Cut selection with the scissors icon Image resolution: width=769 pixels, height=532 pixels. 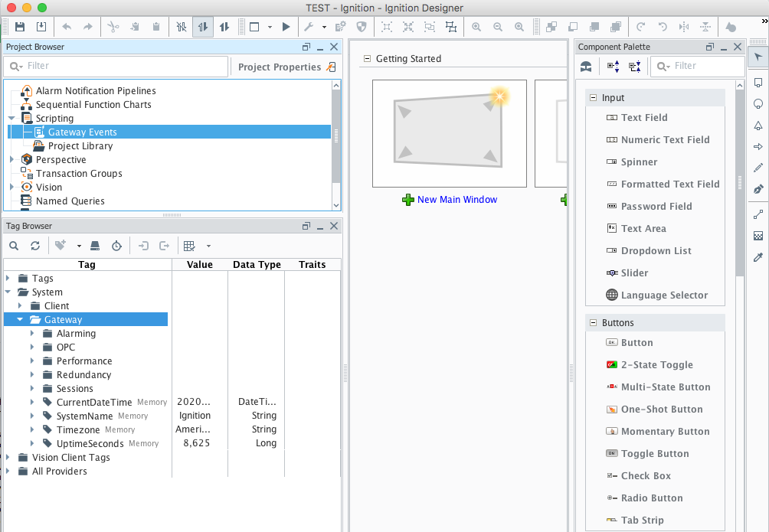pyautogui.click(x=113, y=27)
